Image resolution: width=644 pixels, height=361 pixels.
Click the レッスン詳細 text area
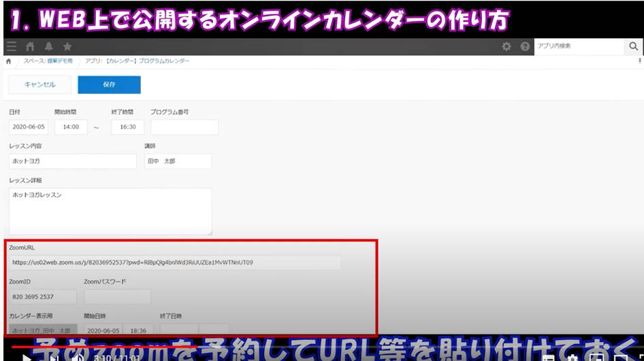coord(110,211)
